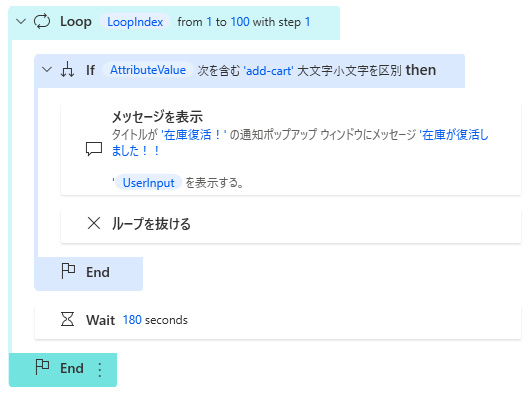Select the UserInput variable chip

[x=149, y=183]
